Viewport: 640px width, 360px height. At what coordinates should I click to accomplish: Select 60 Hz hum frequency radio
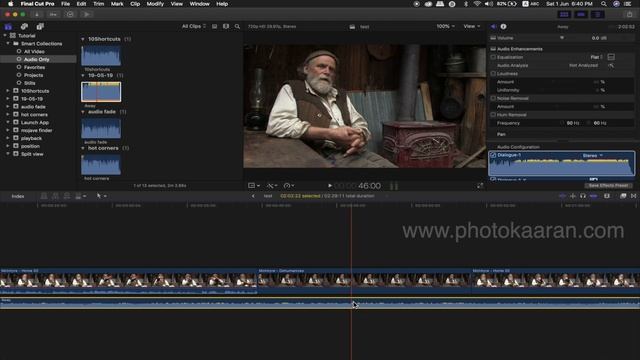589,123
